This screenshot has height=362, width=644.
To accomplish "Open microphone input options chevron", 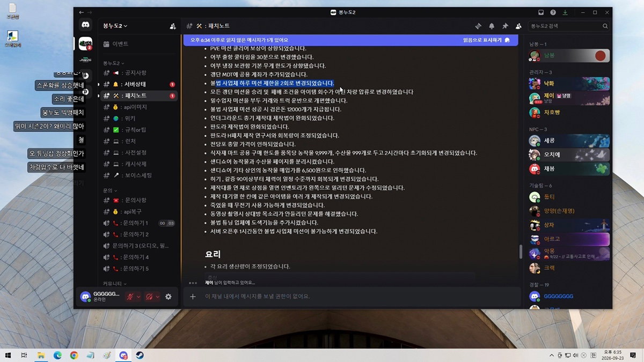I will point(138,297).
